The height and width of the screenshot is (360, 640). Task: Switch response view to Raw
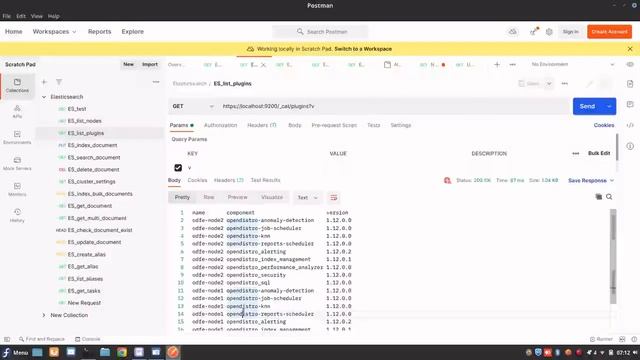point(209,197)
